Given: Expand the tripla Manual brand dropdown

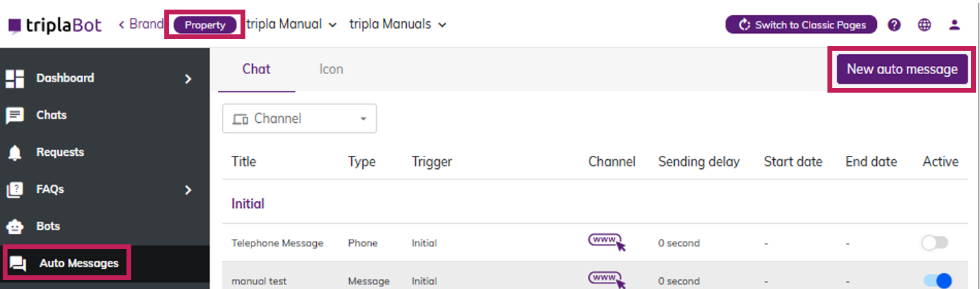Looking at the screenshot, I should pyautogui.click(x=291, y=25).
